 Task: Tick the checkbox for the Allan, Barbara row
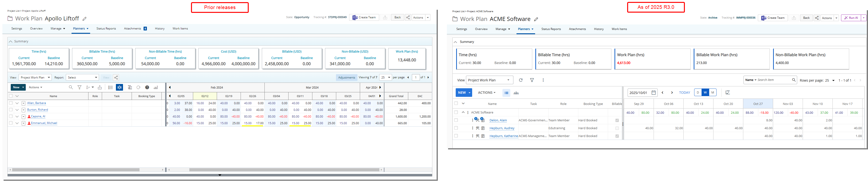tap(11, 103)
